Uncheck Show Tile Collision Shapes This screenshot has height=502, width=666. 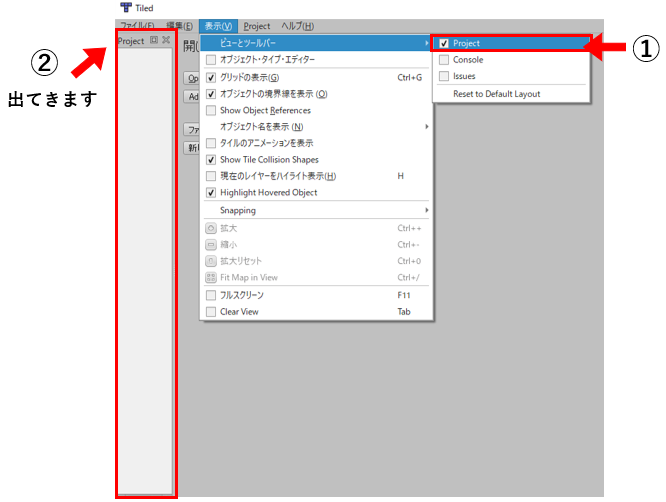tap(211, 160)
